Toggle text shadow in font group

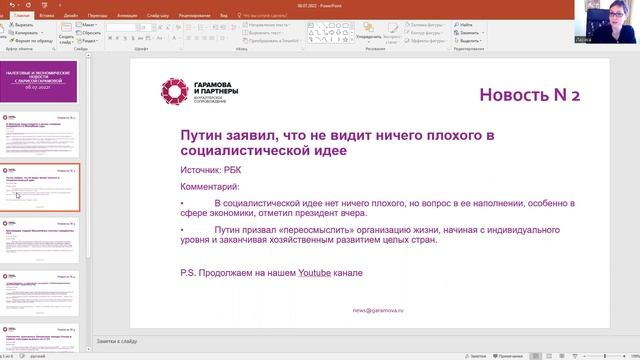(133, 38)
